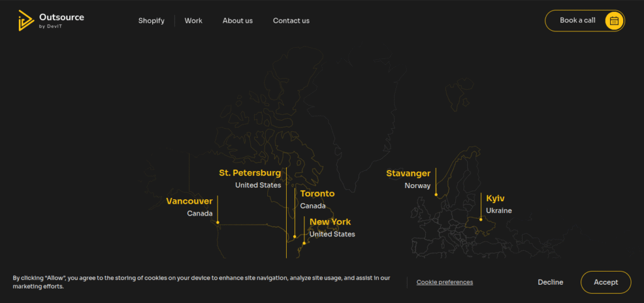Select the St. Petersburg location label

250,173
